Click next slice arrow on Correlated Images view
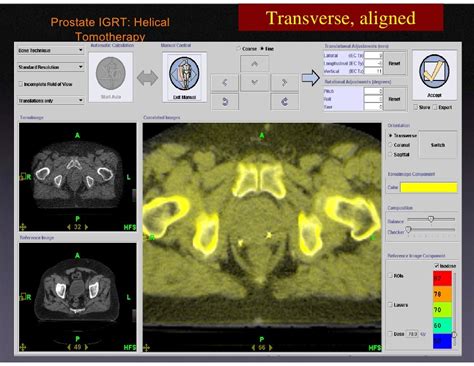Screen dimensions: 474x366 pos(270,348)
